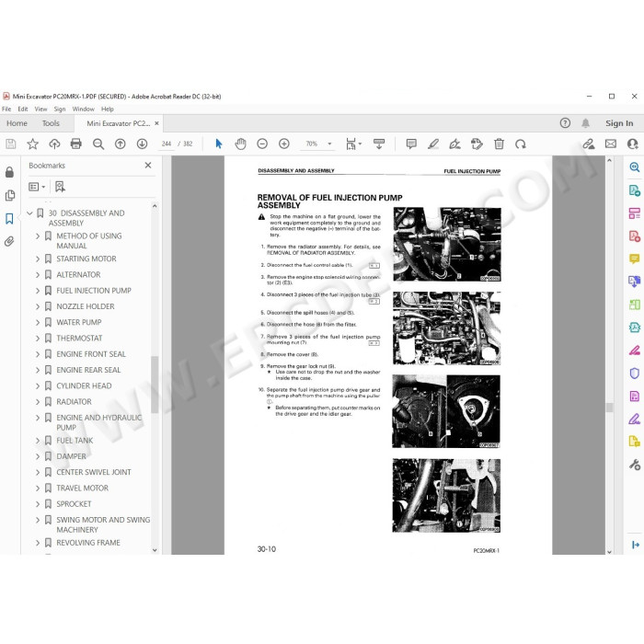Choose the hand pan tool
Screen dimensions: 644x644
pos(240,144)
